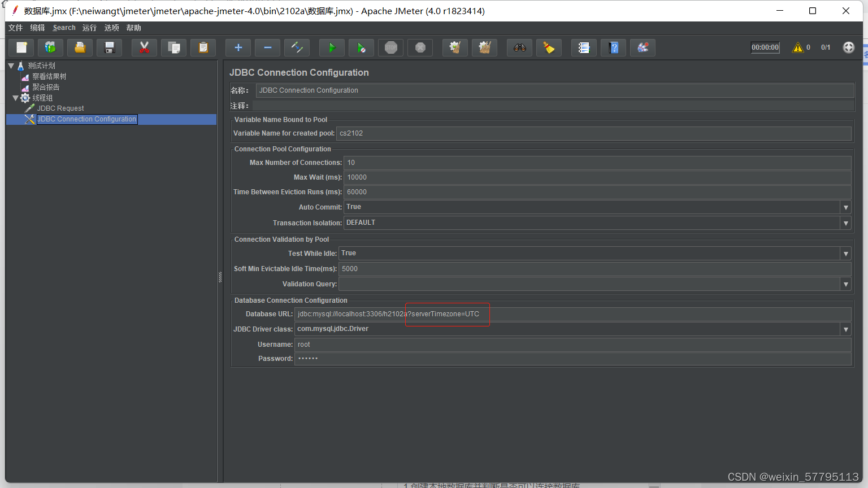Image resolution: width=868 pixels, height=488 pixels.
Task: Save the test plan with disk icon
Action: click(x=110, y=47)
